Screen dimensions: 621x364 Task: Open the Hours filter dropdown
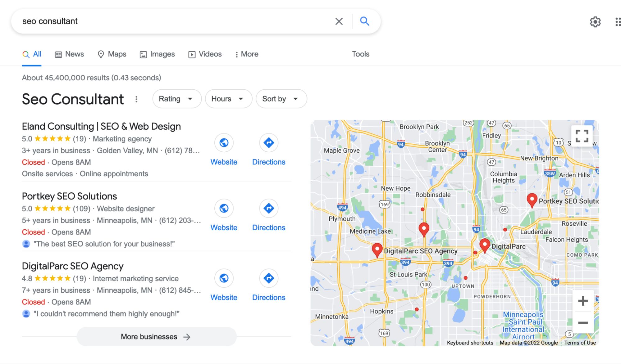coord(229,99)
